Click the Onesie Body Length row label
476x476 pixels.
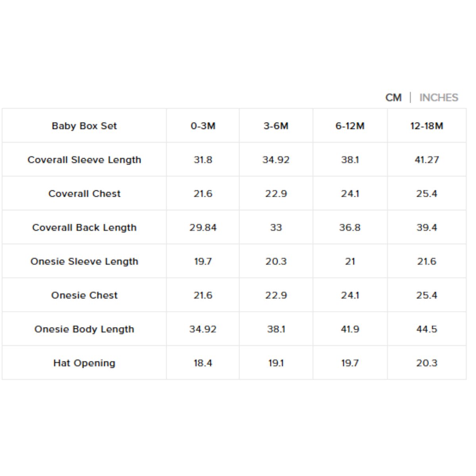84,329
